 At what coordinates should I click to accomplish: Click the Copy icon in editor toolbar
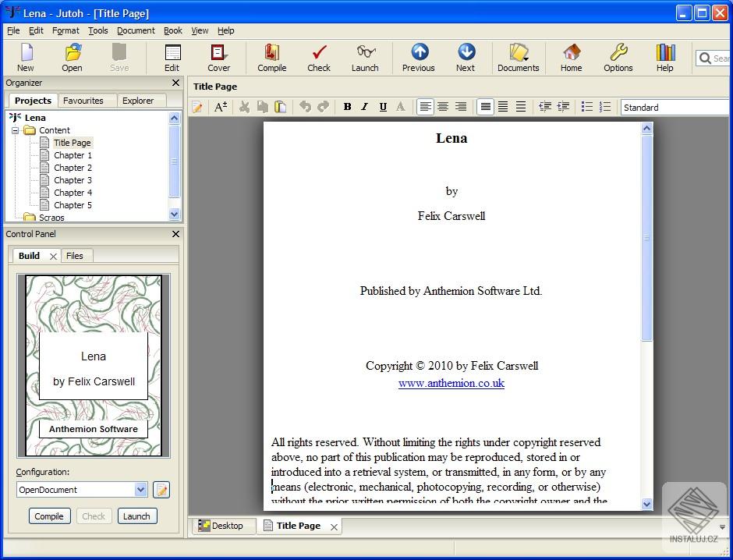click(263, 107)
